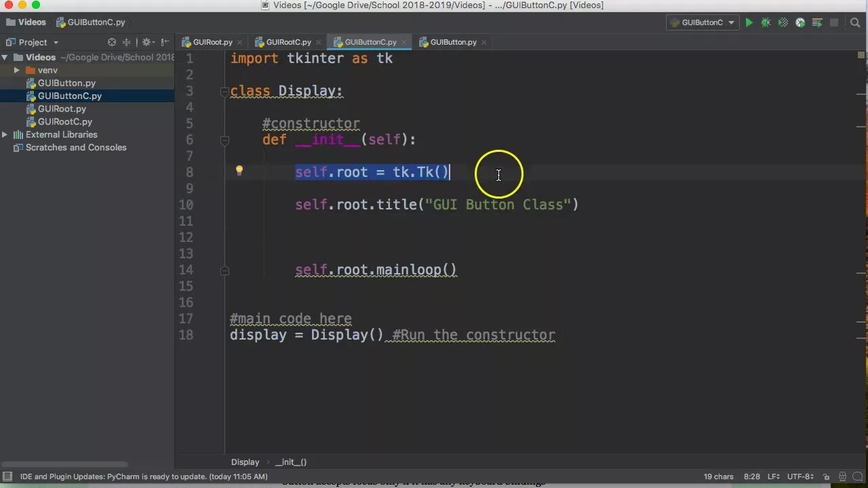The width and height of the screenshot is (868, 488).
Task: Click the 19 chars status entry
Action: [718, 476]
